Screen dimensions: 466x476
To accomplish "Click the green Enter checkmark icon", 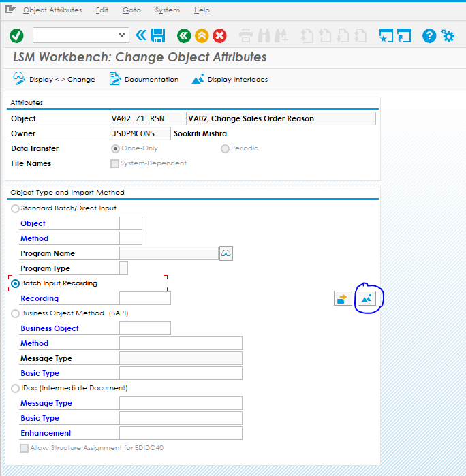I will (16, 35).
